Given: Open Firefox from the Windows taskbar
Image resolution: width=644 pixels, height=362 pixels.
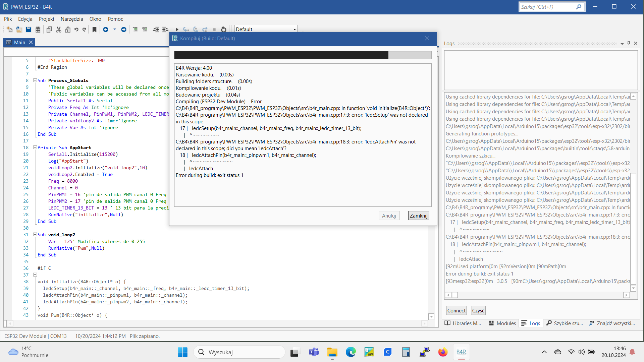Looking at the screenshot, I should pos(443,352).
